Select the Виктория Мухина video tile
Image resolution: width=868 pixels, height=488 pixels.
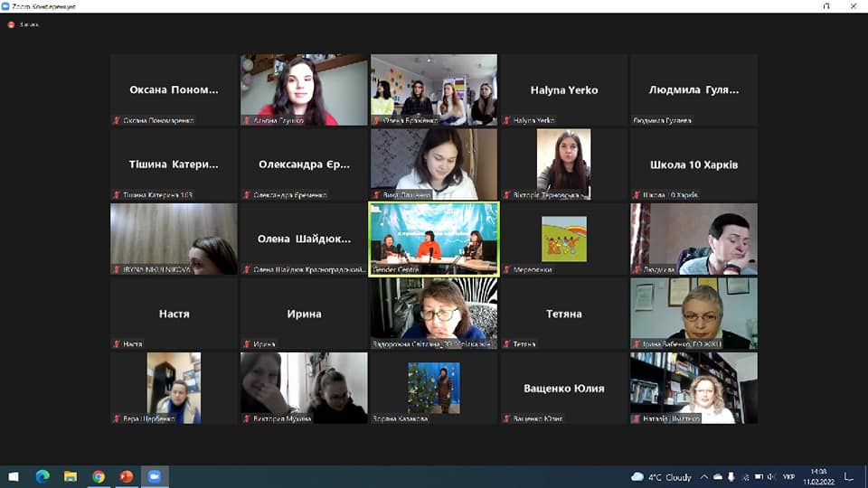(x=304, y=388)
